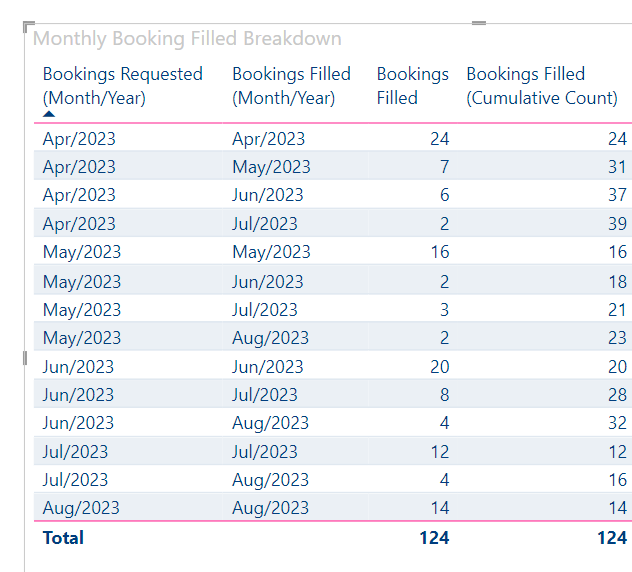Click cumulative count value 39
632x572 pixels.
tap(617, 224)
